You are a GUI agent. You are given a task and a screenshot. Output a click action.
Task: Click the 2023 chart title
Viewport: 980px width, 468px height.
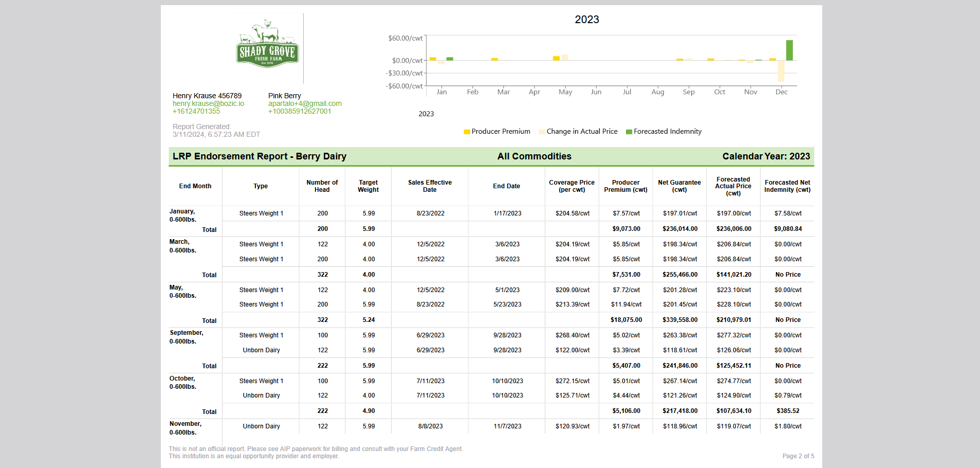(x=587, y=20)
